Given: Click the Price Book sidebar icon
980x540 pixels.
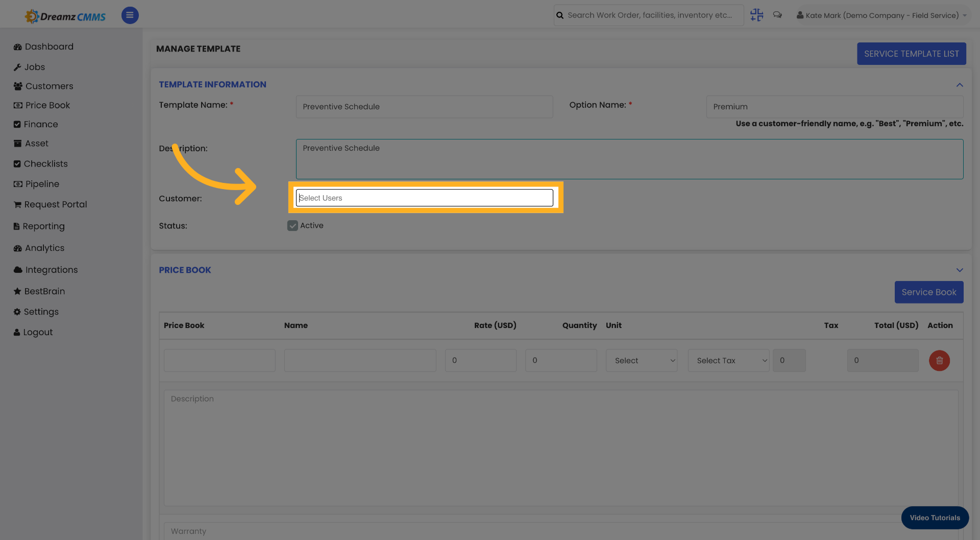Looking at the screenshot, I should coord(17,105).
